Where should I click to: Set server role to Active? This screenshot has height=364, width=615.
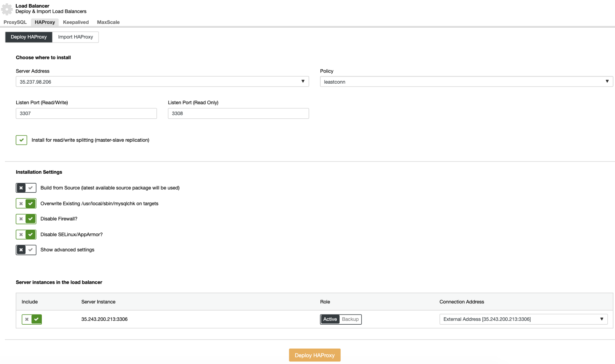point(330,319)
